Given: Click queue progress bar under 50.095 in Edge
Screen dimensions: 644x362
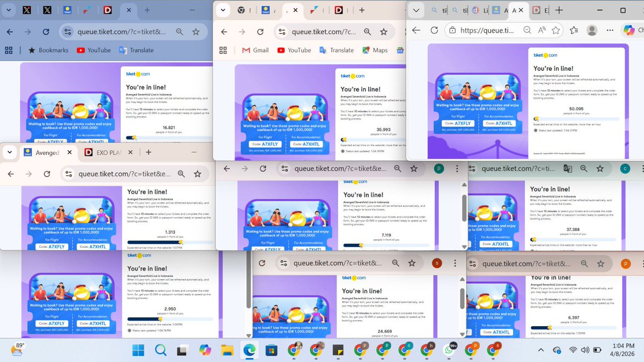Looking at the screenshot, I should (576, 119).
